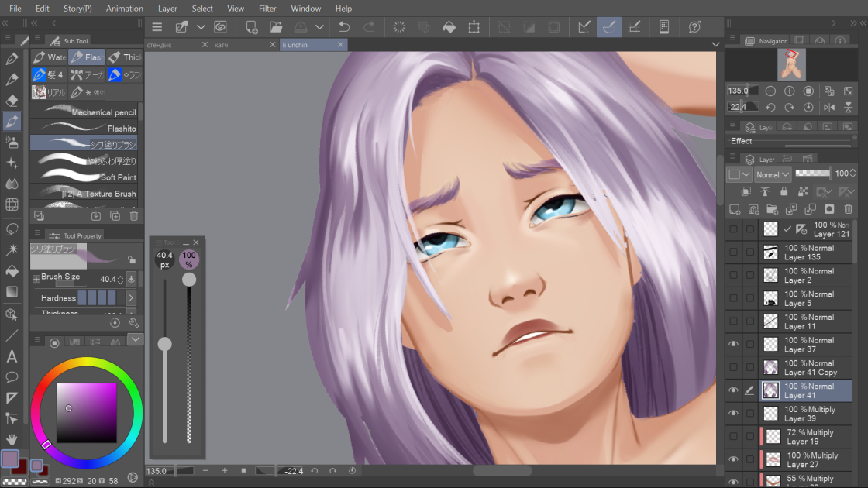This screenshot has width=868, height=488.
Task: Zoom in in Navigator panel
Action: click(x=790, y=91)
